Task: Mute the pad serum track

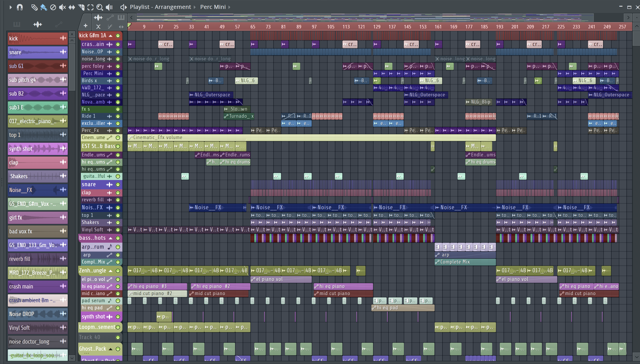Action: (x=118, y=301)
